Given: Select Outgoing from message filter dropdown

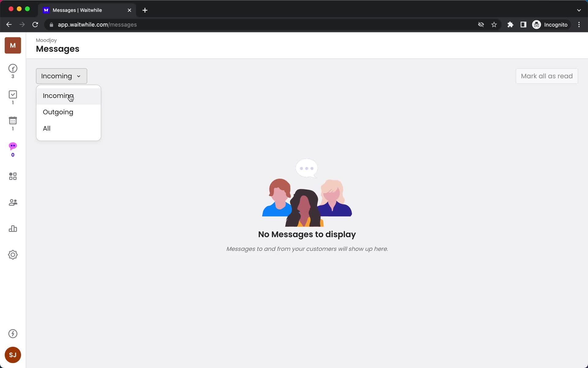Looking at the screenshot, I should [58, 112].
